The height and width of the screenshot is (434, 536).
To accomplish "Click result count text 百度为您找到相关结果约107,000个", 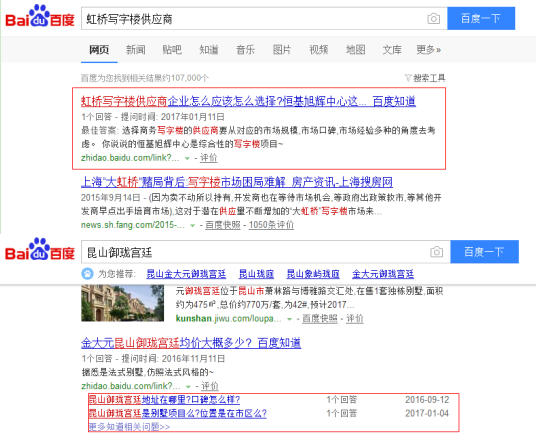I will [145, 78].
